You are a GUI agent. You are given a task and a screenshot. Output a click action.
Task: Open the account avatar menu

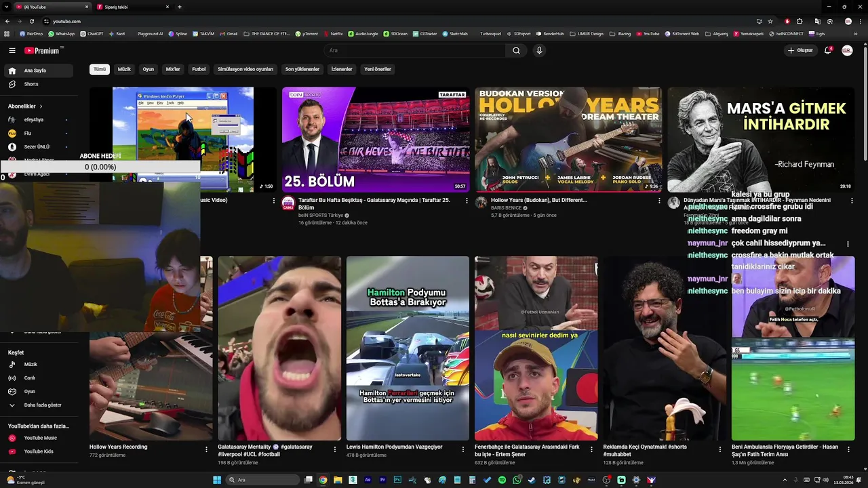tap(847, 50)
